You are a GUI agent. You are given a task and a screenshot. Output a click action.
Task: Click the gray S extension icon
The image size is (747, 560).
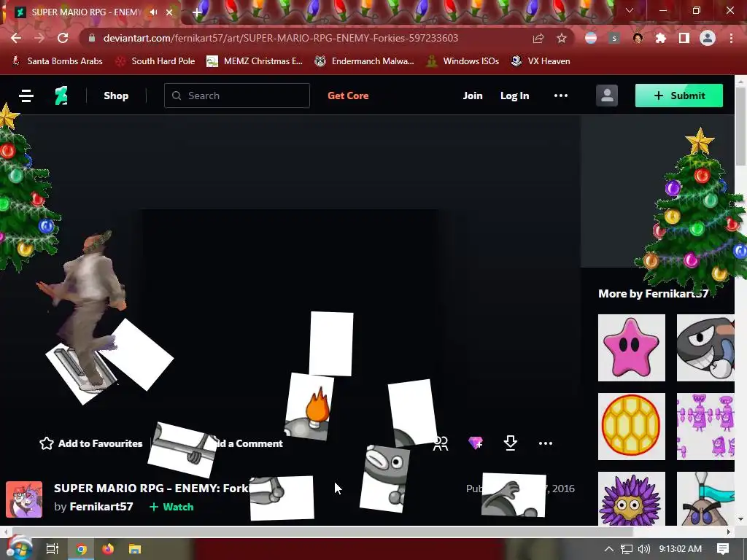[614, 38]
